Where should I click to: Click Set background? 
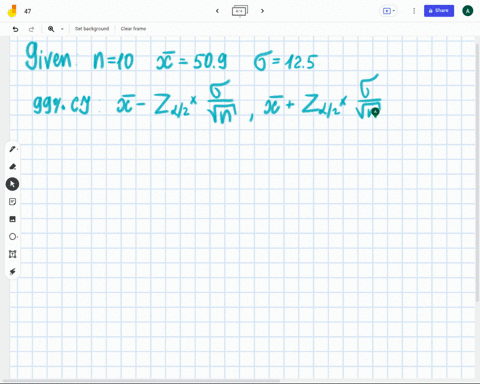(x=92, y=29)
